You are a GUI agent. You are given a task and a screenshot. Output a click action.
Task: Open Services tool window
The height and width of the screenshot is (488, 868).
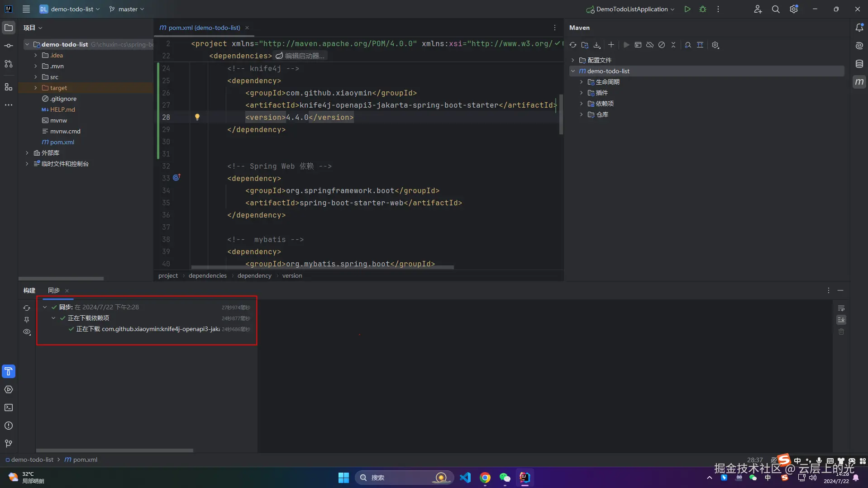click(9, 389)
